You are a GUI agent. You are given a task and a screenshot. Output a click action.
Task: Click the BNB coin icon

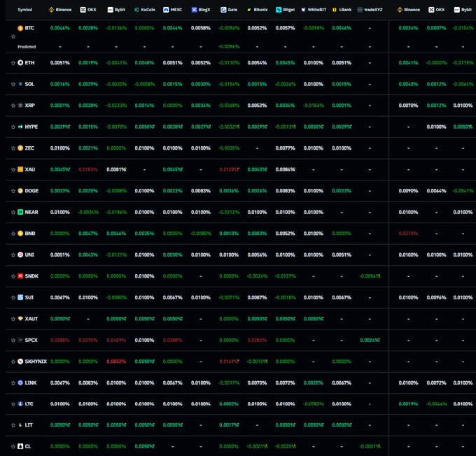(x=20, y=234)
